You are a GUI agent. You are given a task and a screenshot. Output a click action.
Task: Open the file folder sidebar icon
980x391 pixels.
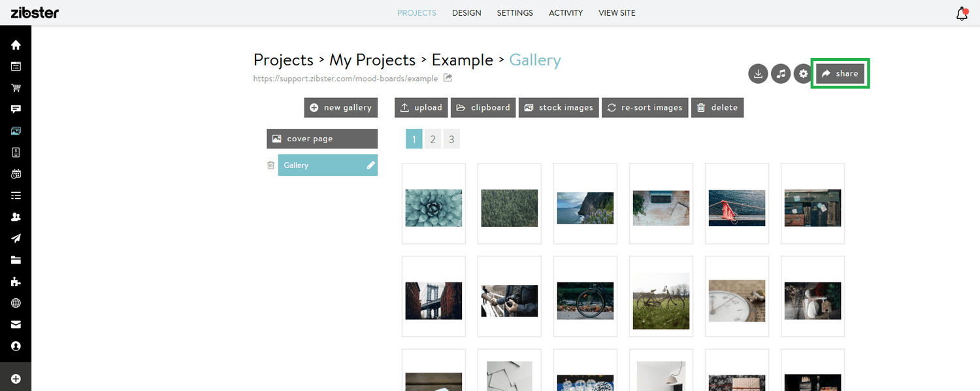coord(16,260)
